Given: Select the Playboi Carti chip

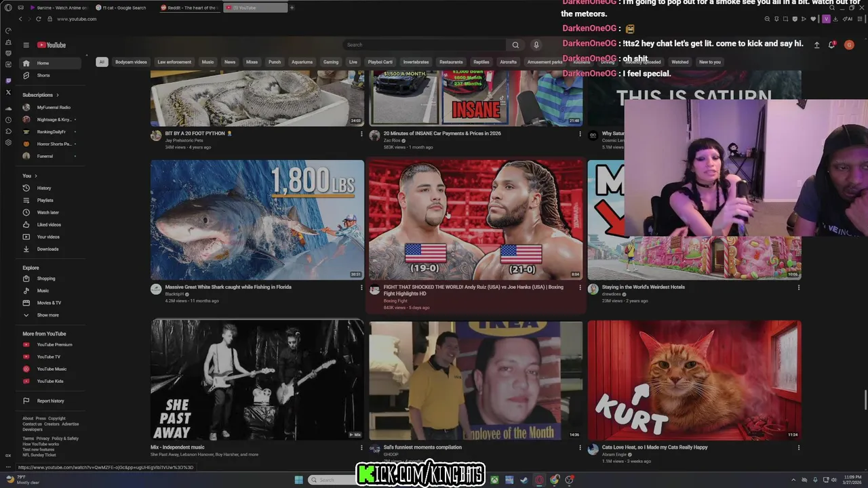Looking at the screenshot, I should click(380, 62).
